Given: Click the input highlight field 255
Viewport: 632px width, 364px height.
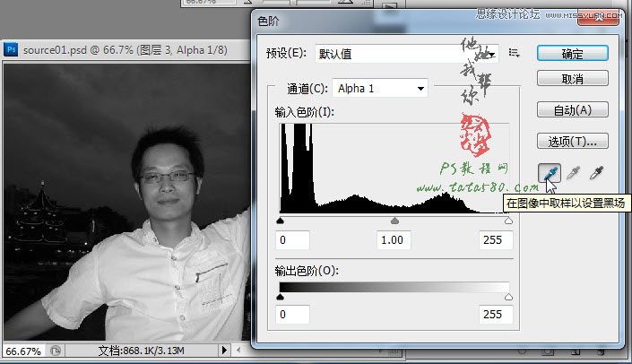Looking at the screenshot, I should pyautogui.click(x=496, y=240).
